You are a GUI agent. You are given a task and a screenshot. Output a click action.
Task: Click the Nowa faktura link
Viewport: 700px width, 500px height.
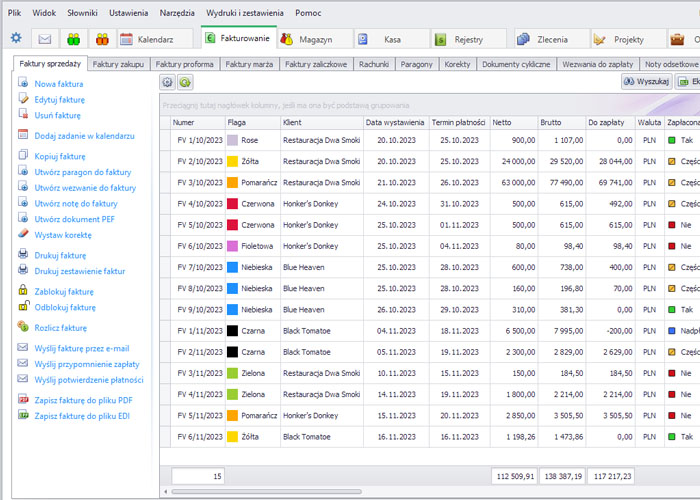(x=59, y=84)
